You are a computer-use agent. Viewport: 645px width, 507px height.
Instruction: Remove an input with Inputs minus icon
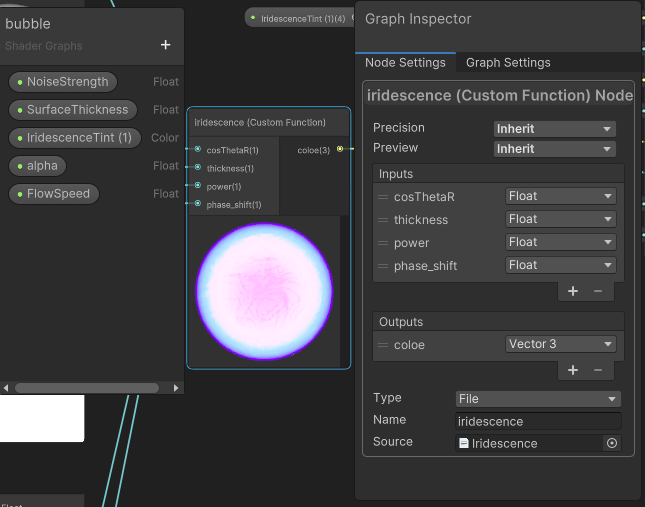[x=598, y=290]
